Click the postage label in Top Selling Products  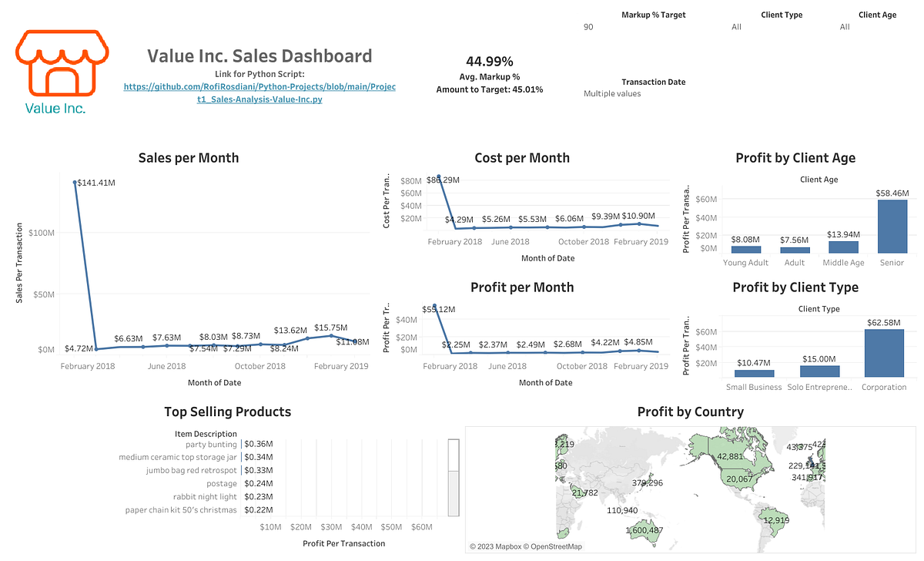click(x=222, y=482)
